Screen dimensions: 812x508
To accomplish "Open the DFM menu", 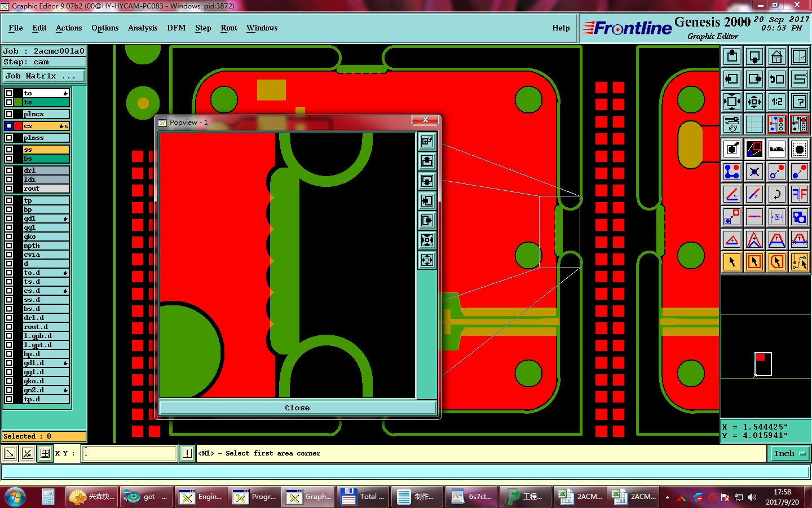I will pos(176,28).
